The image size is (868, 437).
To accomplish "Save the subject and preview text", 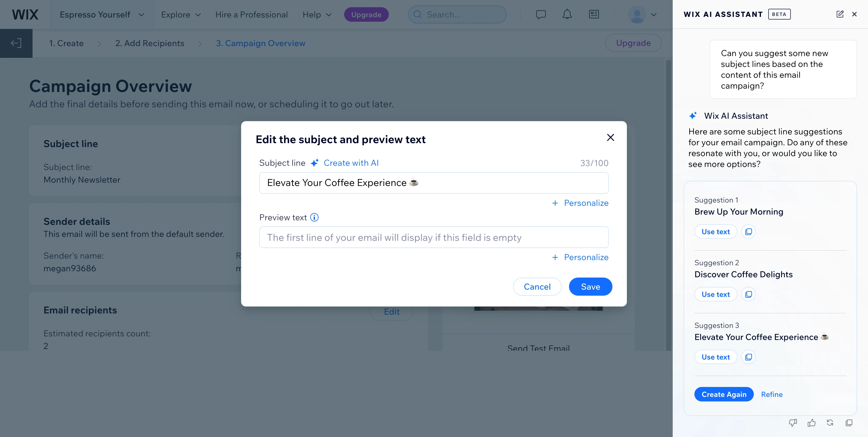I will pyautogui.click(x=590, y=287).
